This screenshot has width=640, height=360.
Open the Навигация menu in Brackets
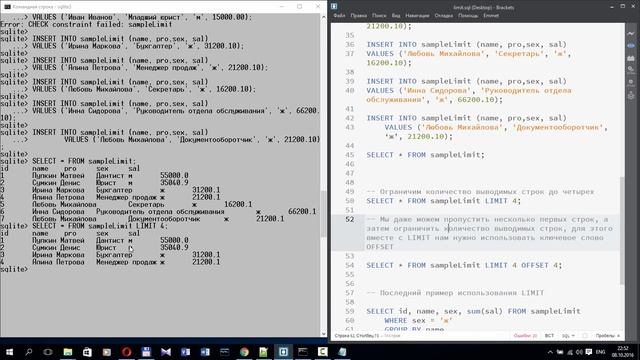[x=417, y=16]
